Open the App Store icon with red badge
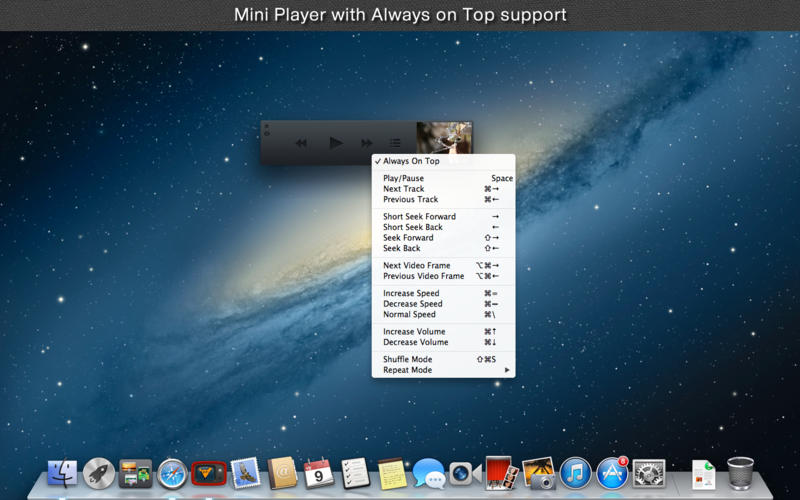The height and width of the screenshot is (500, 800). [612, 473]
